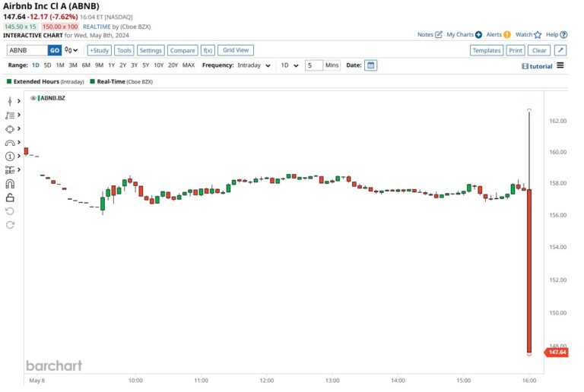Click the undo arrow icon
Viewport: 584px width, 392px height.
(x=10, y=211)
